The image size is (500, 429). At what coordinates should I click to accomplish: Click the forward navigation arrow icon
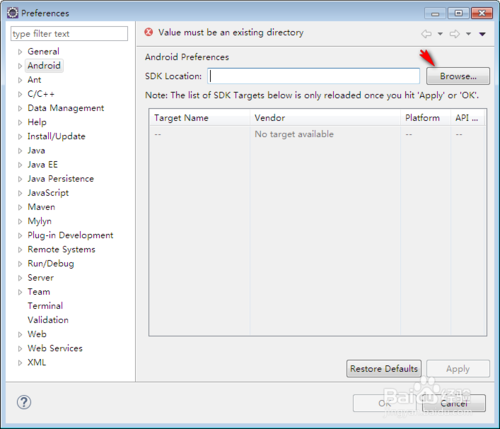pyautogui.click(x=454, y=34)
